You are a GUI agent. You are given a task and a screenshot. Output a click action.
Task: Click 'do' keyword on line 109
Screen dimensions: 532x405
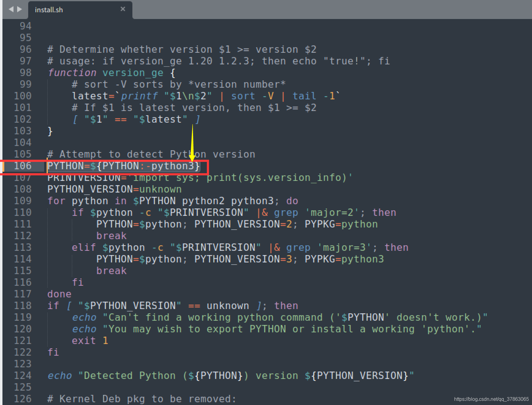(x=292, y=201)
